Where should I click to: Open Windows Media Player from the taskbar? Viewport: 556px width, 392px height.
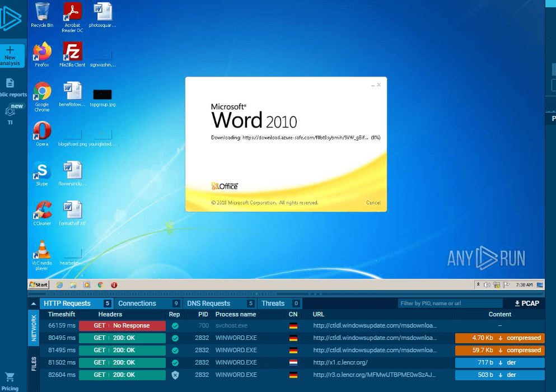pos(87,285)
